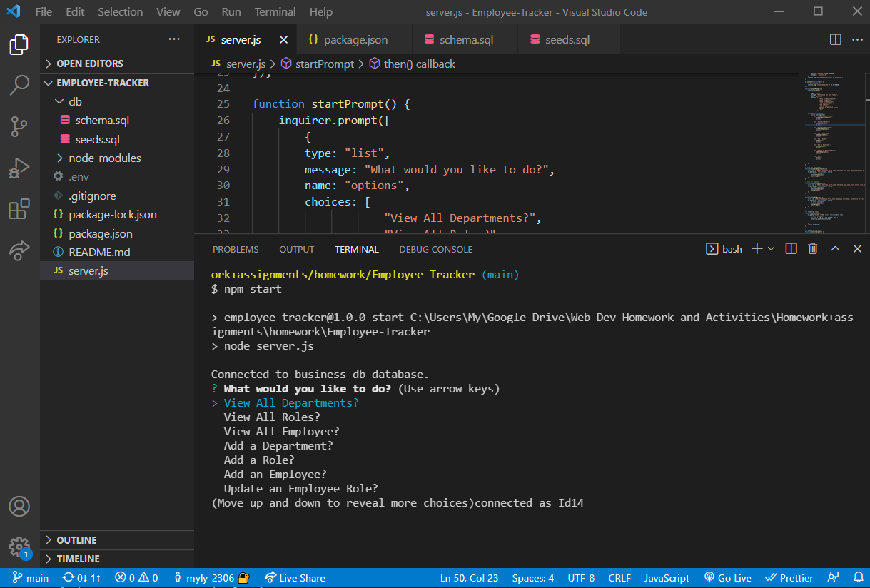Screen dimensions: 870x588
Task: Open the Search view
Action: pyautogui.click(x=19, y=84)
